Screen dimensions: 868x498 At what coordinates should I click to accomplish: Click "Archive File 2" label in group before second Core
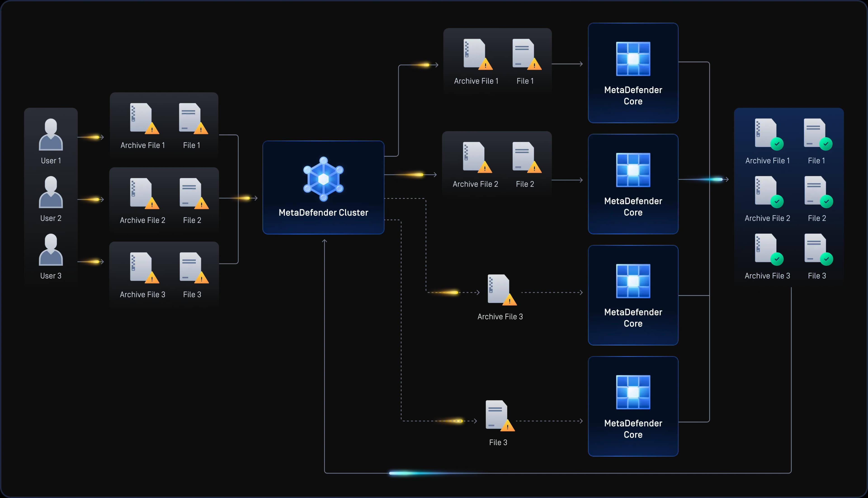475,184
